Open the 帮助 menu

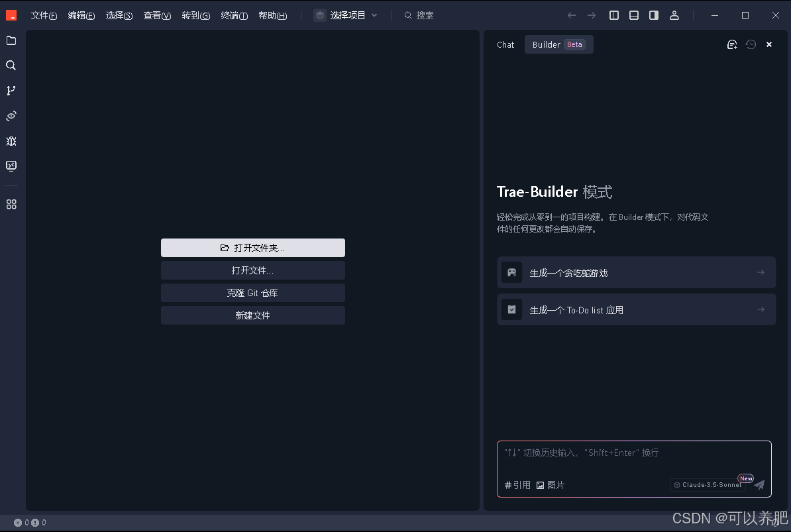coord(272,16)
